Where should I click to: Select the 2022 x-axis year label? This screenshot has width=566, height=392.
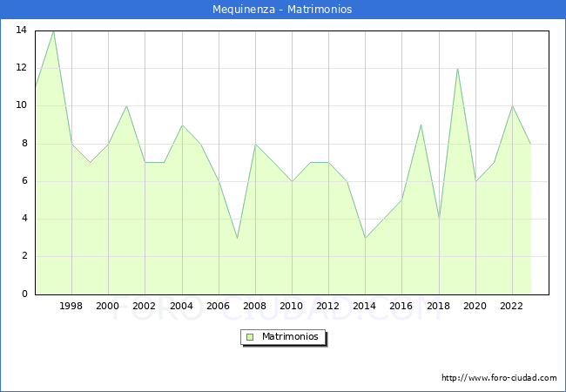click(x=511, y=306)
